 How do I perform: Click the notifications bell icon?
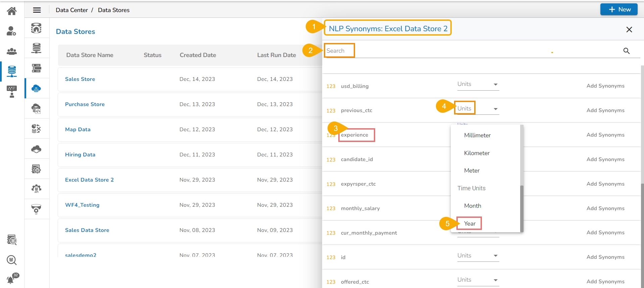tap(11, 279)
